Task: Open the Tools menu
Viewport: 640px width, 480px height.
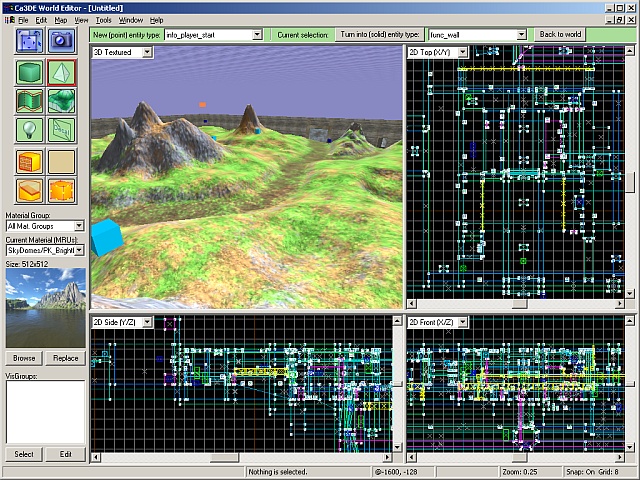Action: click(x=103, y=20)
